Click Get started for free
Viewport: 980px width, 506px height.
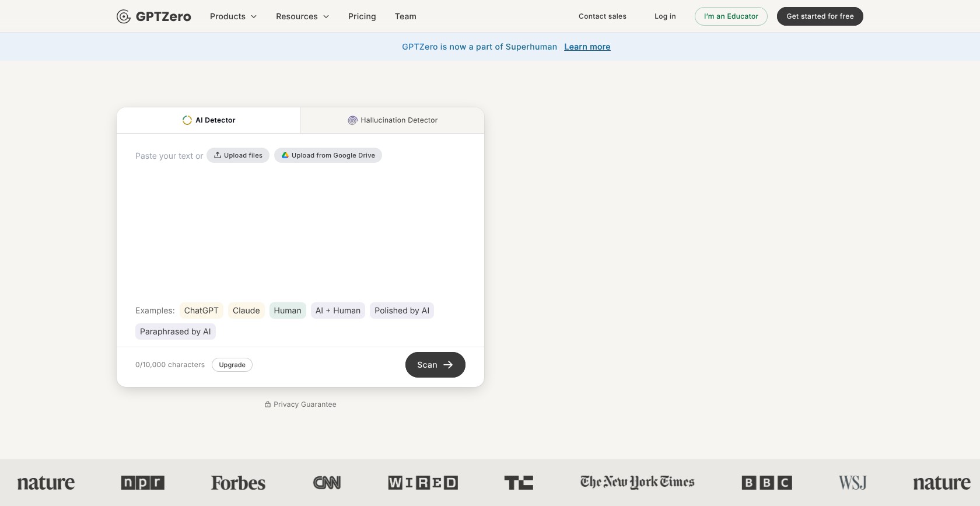[820, 16]
